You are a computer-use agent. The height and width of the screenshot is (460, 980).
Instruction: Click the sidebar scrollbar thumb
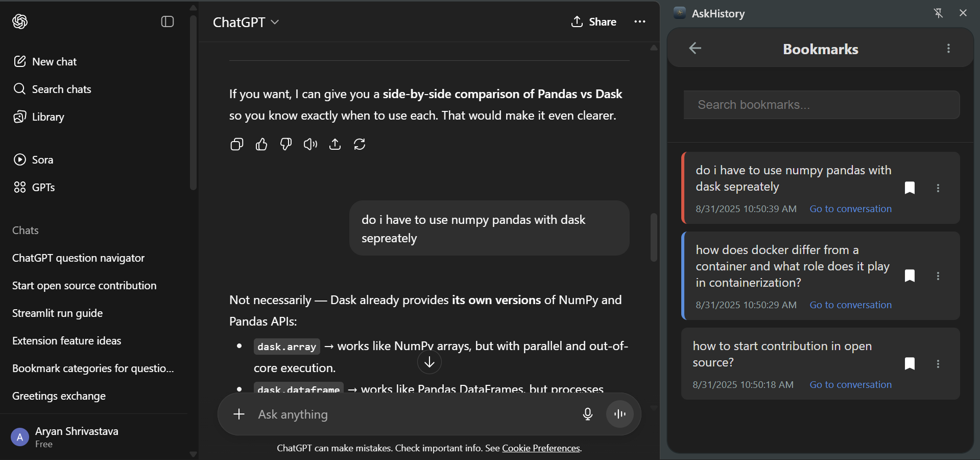pyautogui.click(x=193, y=102)
